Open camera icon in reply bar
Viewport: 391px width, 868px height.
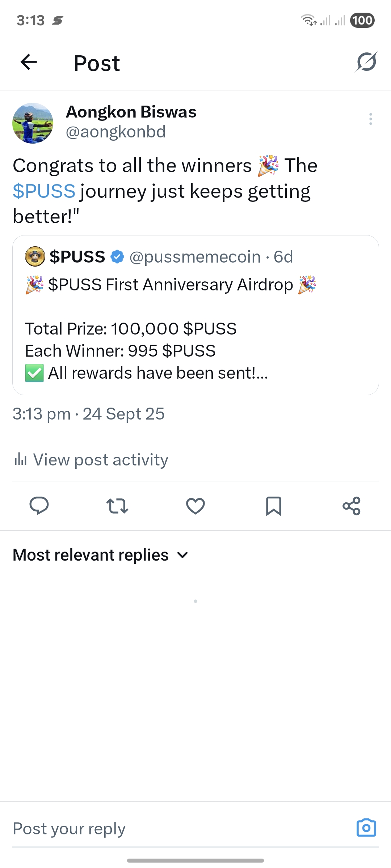pyautogui.click(x=366, y=828)
